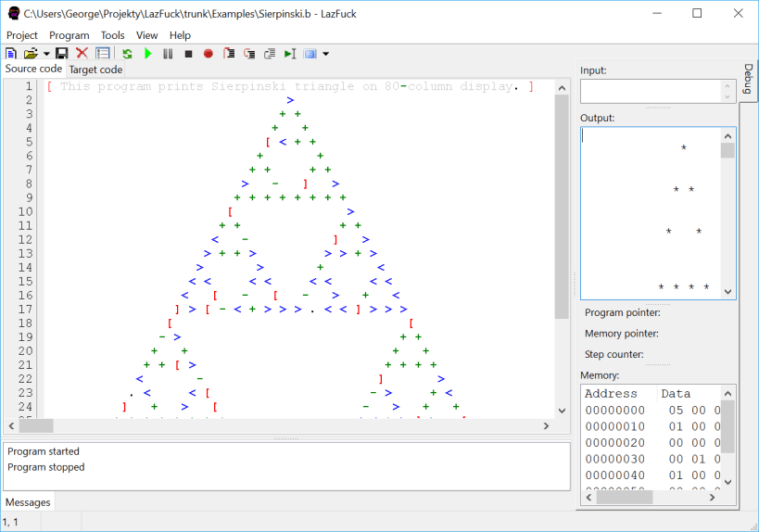Screen dimensions: 759x532
Task: Open the Tools menu
Action: tap(113, 35)
